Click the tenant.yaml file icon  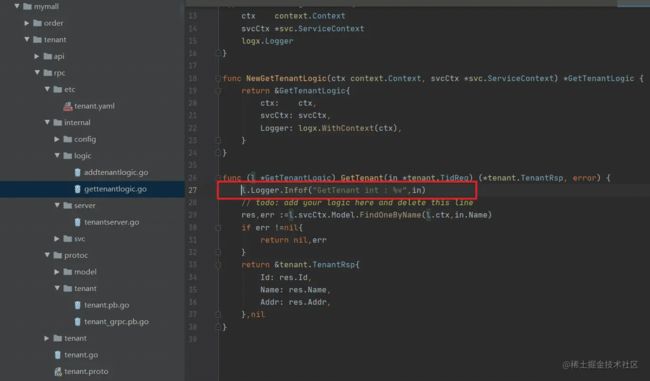coord(68,106)
